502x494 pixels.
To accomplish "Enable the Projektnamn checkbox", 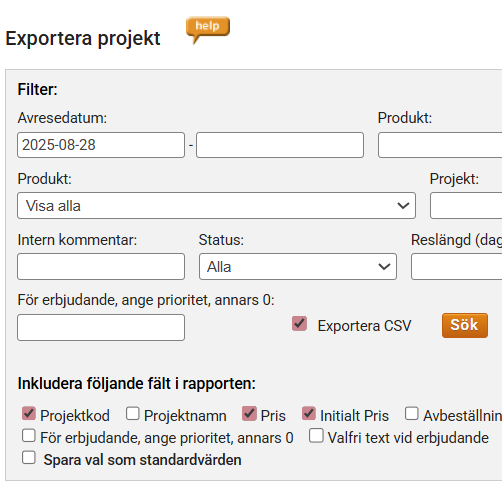I will coord(133,413).
